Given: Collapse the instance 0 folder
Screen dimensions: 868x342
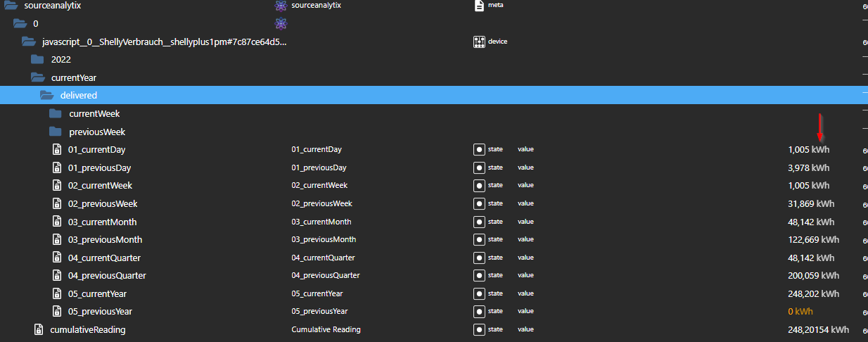Looking at the screenshot, I should tap(20, 24).
